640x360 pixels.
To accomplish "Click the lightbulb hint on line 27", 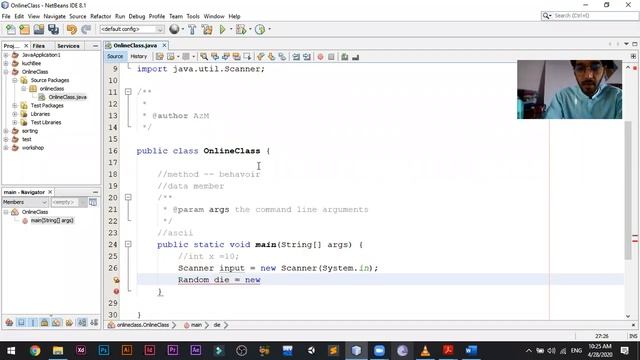I will pos(116,280).
